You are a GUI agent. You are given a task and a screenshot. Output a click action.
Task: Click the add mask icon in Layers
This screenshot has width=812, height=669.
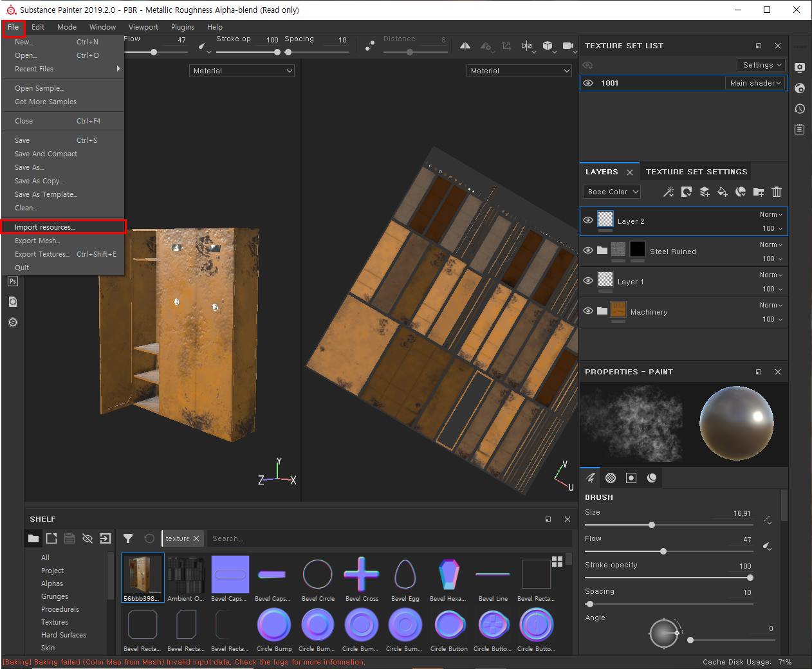point(687,192)
